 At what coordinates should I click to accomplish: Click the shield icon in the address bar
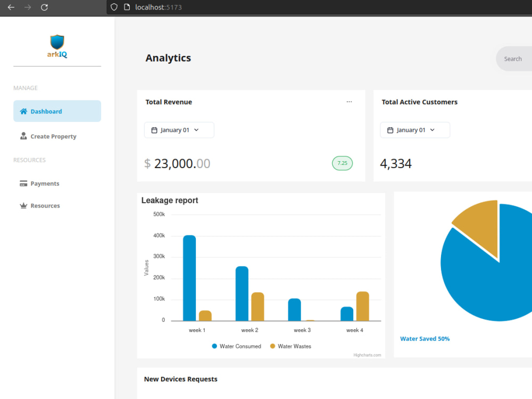(x=114, y=7)
